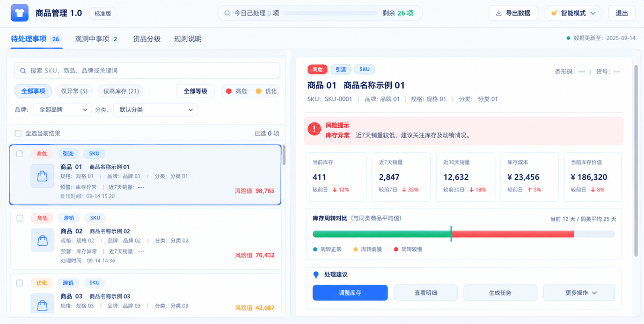Click the 风险值 98,765 text
Screen dimensions: 644x324
255,190
